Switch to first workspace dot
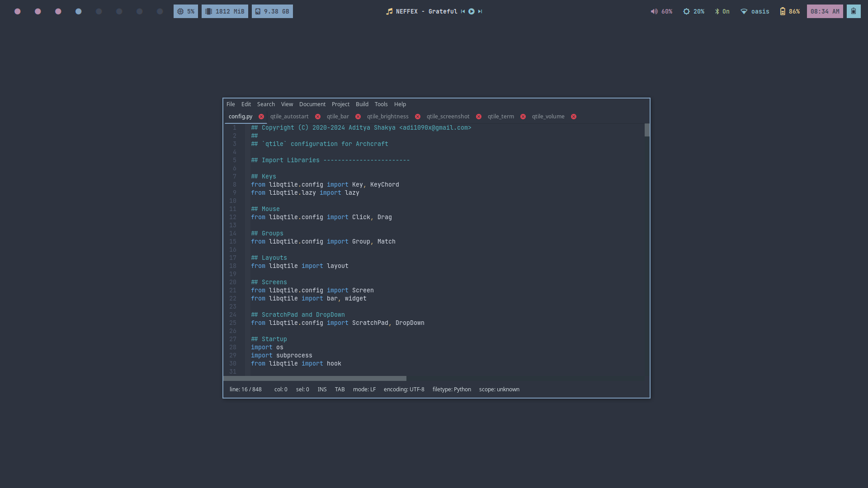 18,12
